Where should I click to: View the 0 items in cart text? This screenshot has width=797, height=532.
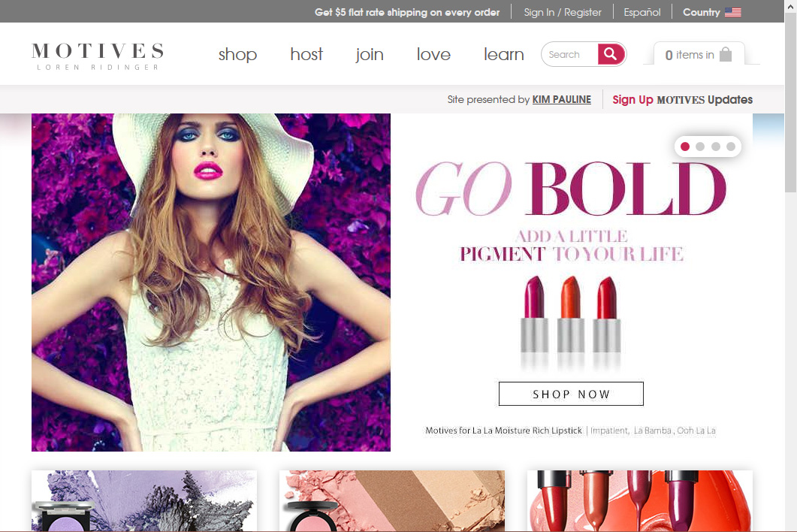point(690,55)
